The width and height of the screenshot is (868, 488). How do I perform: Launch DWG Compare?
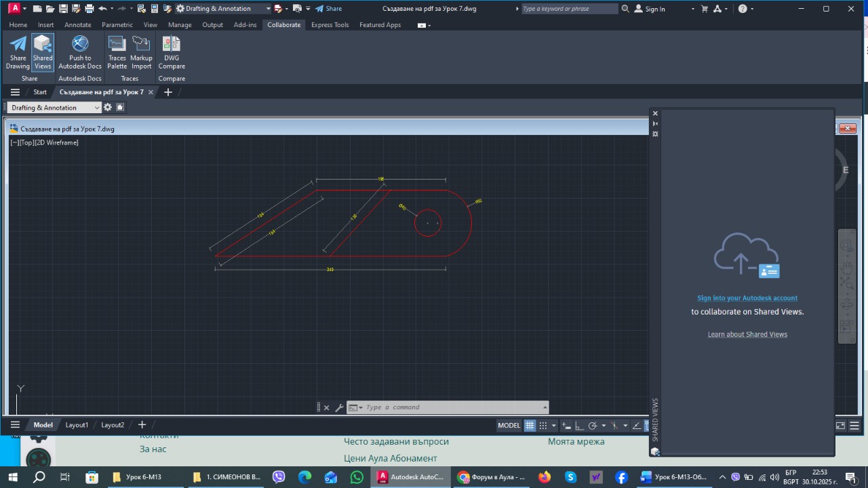tap(172, 52)
